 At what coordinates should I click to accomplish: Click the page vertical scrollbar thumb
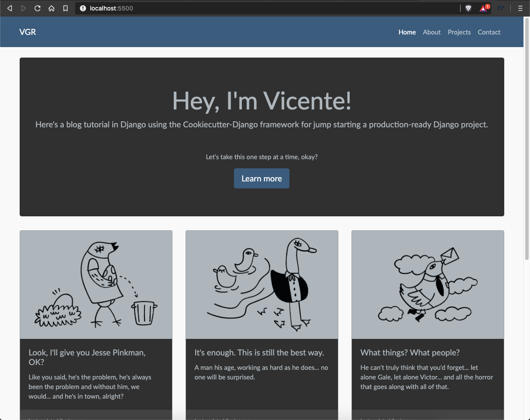coord(527,140)
